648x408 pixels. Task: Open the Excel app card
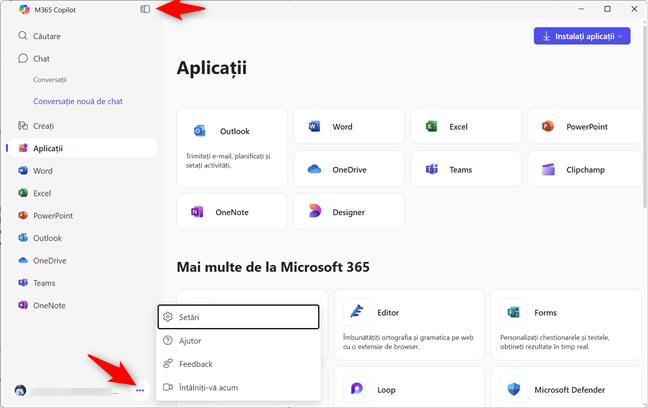[x=466, y=126]
